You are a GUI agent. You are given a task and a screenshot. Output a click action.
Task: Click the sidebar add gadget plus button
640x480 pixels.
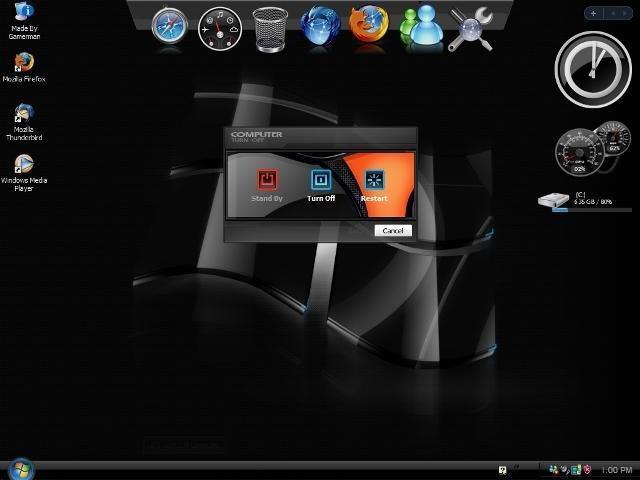[593, 13]
